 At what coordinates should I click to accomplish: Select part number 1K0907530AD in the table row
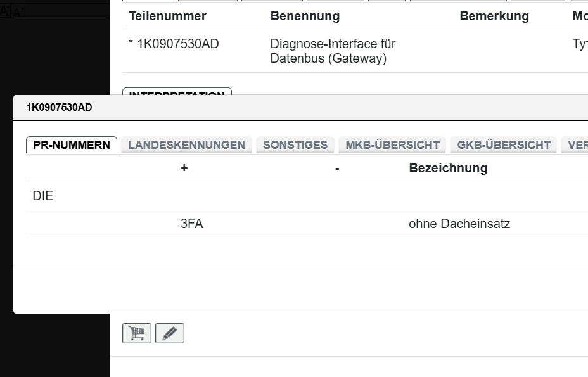tap(177, 44)
